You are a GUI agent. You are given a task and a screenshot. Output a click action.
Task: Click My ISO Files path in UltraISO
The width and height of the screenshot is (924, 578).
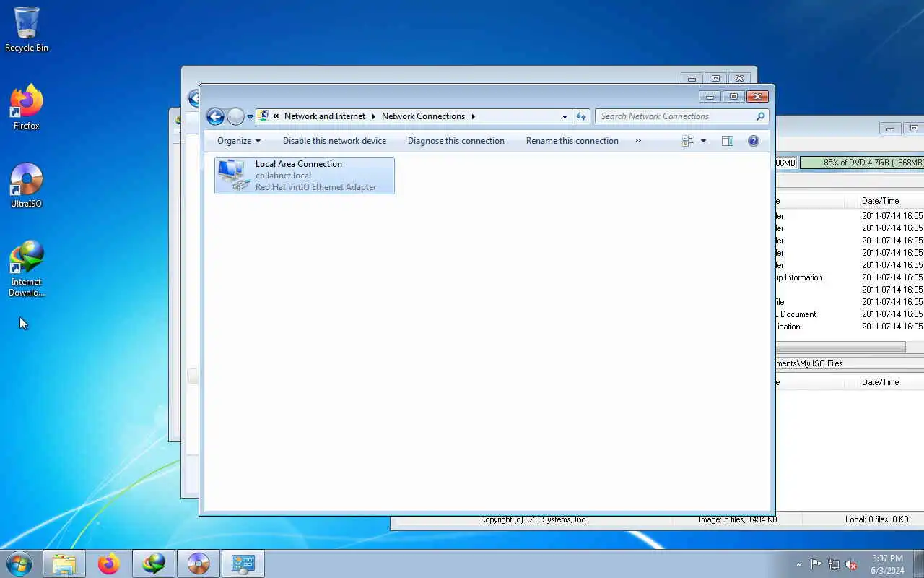point(809,363)
